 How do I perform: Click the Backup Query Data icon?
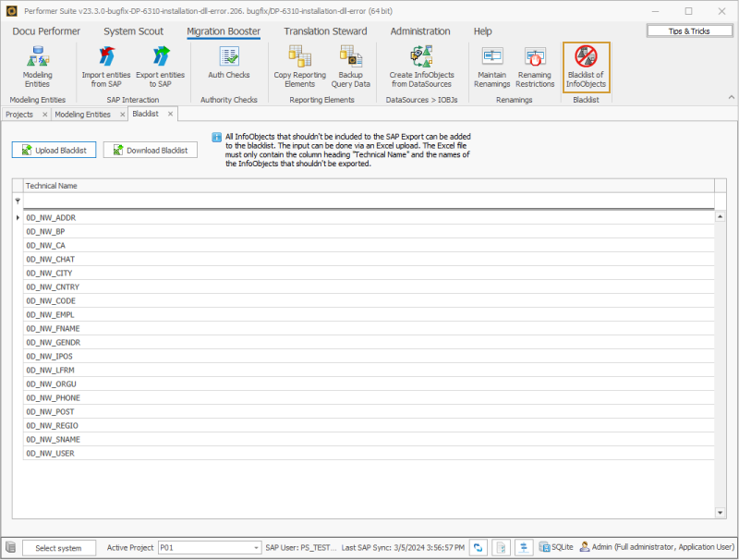(350, 66)
